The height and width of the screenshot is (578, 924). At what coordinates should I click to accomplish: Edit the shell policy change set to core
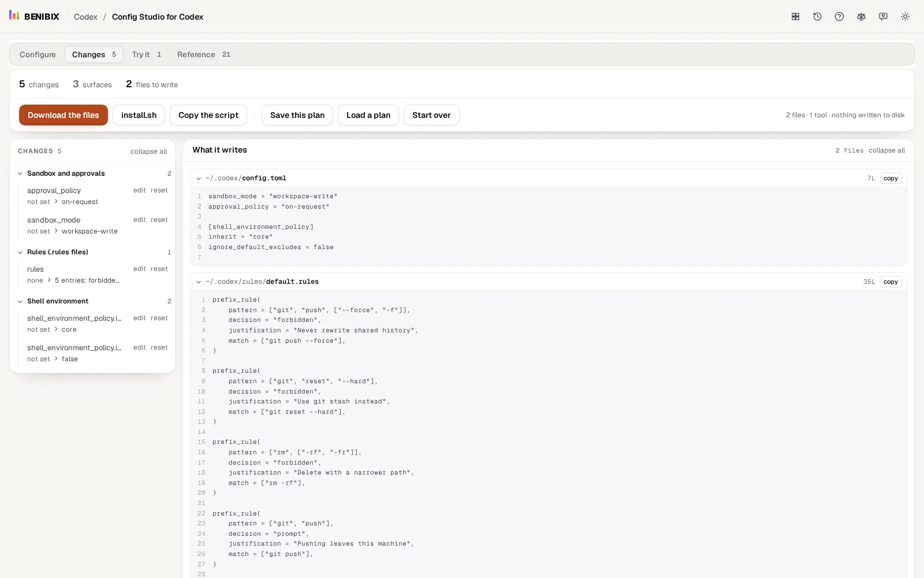point(140,318)
